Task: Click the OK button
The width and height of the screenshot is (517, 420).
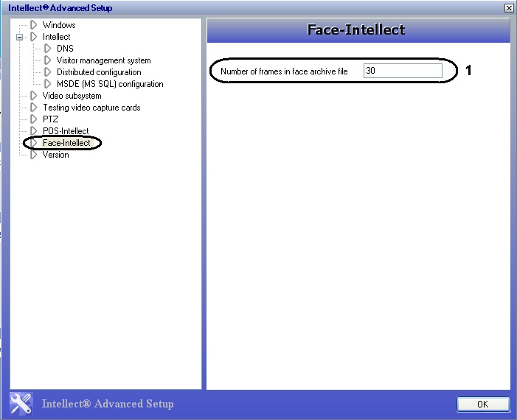Action: 483,405
